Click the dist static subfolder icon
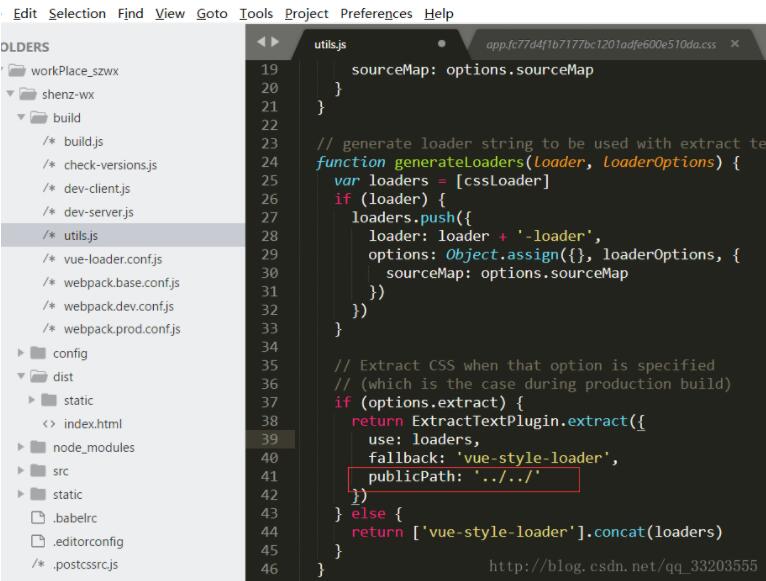This screenshot has height=581, width=766. click(49, 400)
